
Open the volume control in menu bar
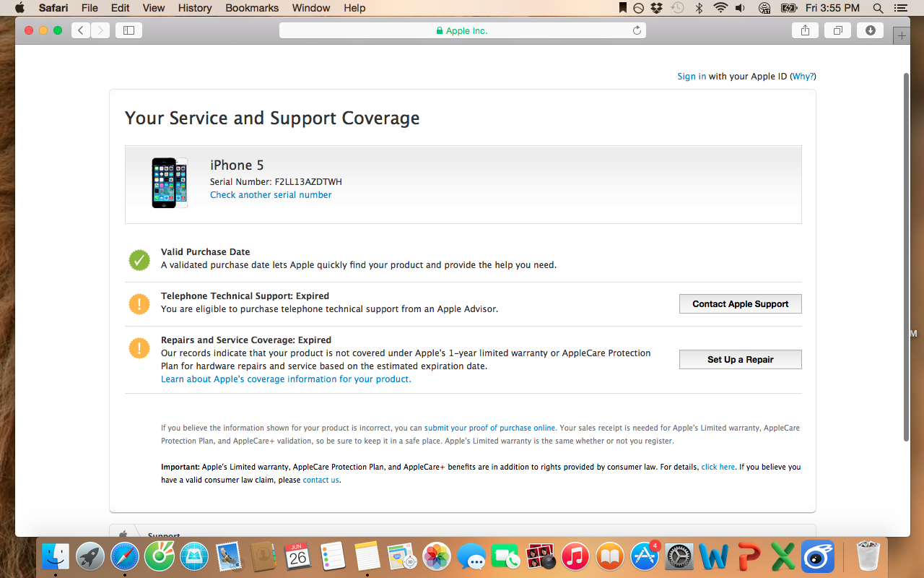(740, 8)
